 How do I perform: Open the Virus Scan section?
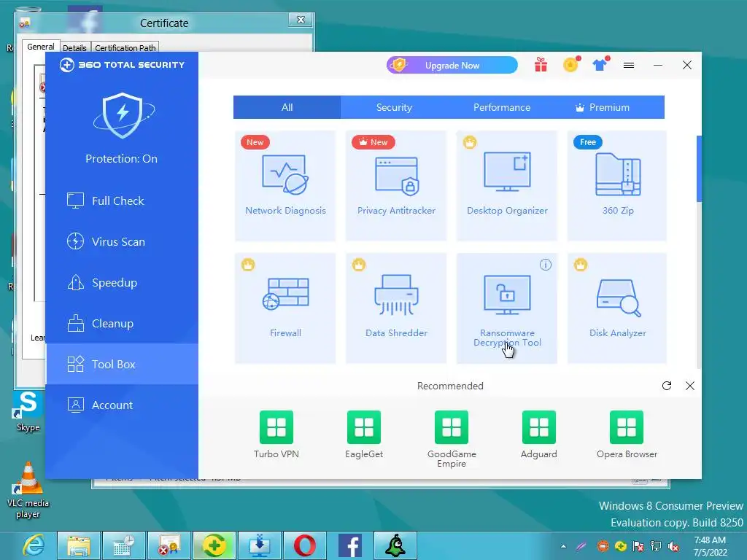[x=122, y=241]
